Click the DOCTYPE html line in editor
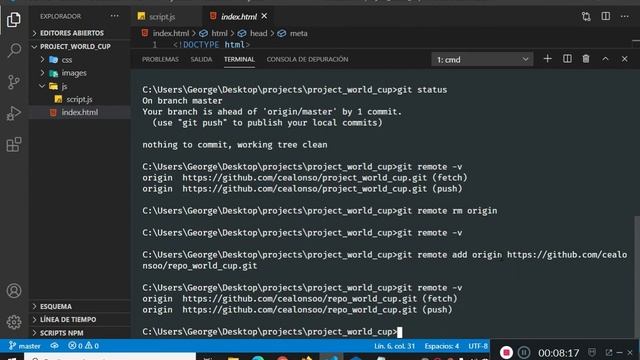640x360 pixels. tap(211, 44)
